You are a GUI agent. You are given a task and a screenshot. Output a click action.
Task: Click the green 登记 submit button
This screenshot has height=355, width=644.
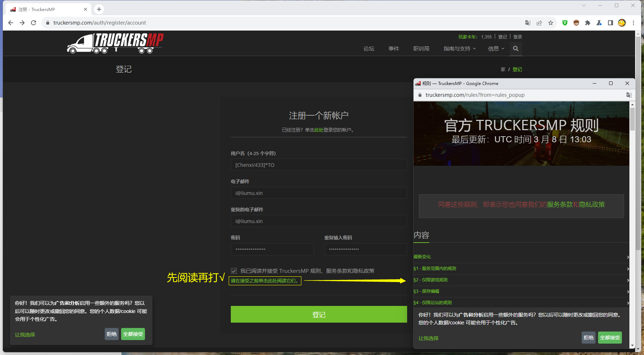point(319,314)
